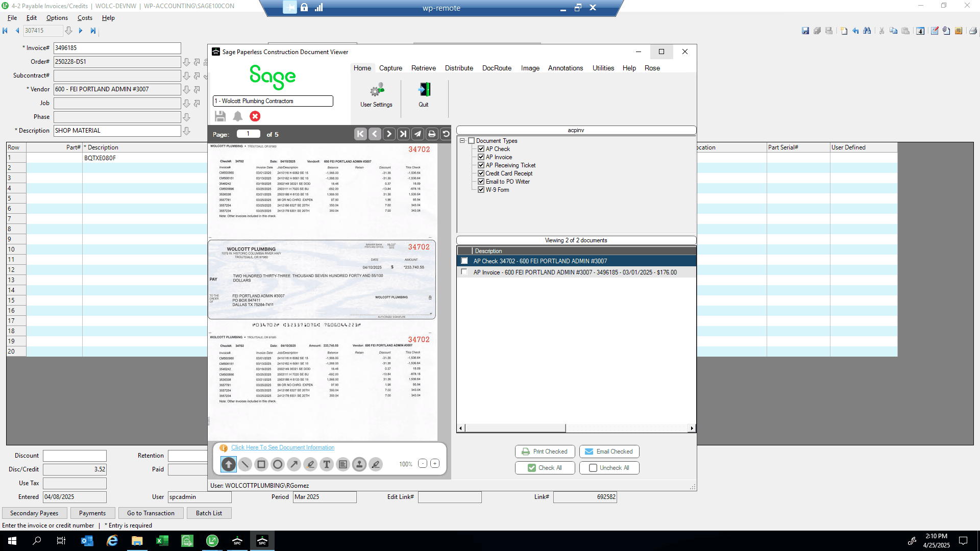980x551 pixels.
Task: Open the Options menu in Sage
Action: (x=57, y=18)
